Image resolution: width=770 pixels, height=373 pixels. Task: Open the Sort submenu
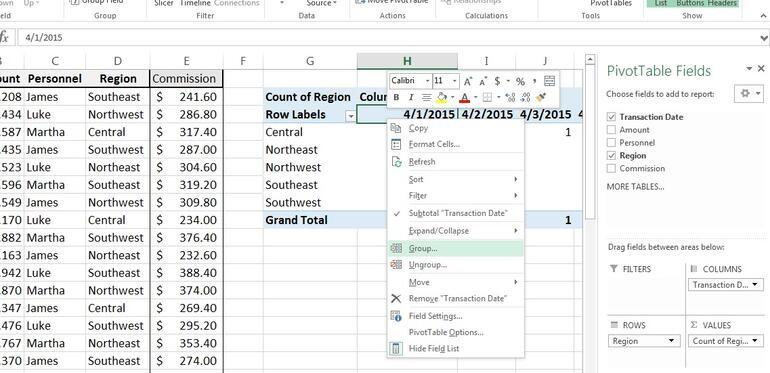(x=455, y=179)
